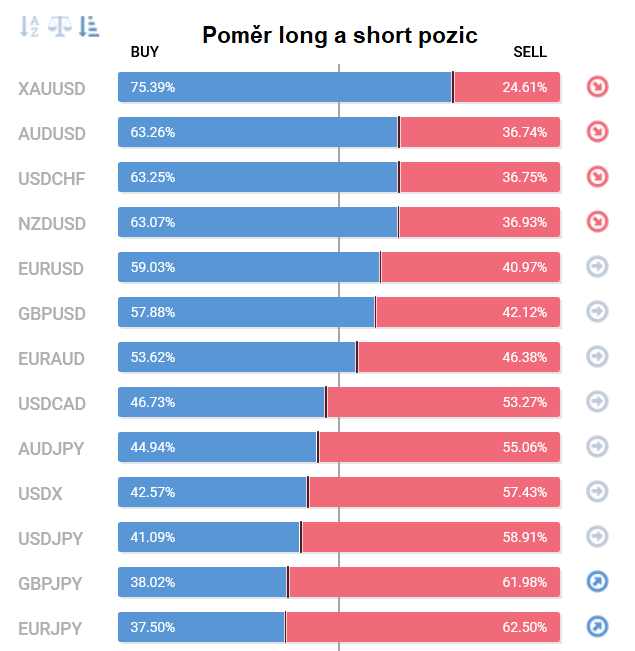This screenshot has width=635, height=651.
Task: Click the gray neutral arrow for USDCAD
Action: tap(597, 401)
